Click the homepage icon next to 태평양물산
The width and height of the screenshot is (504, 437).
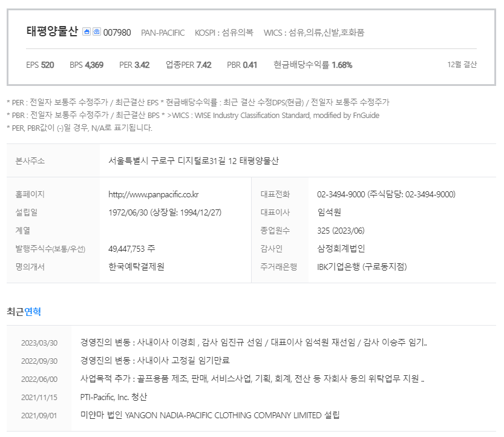click(x=87, y=31)
